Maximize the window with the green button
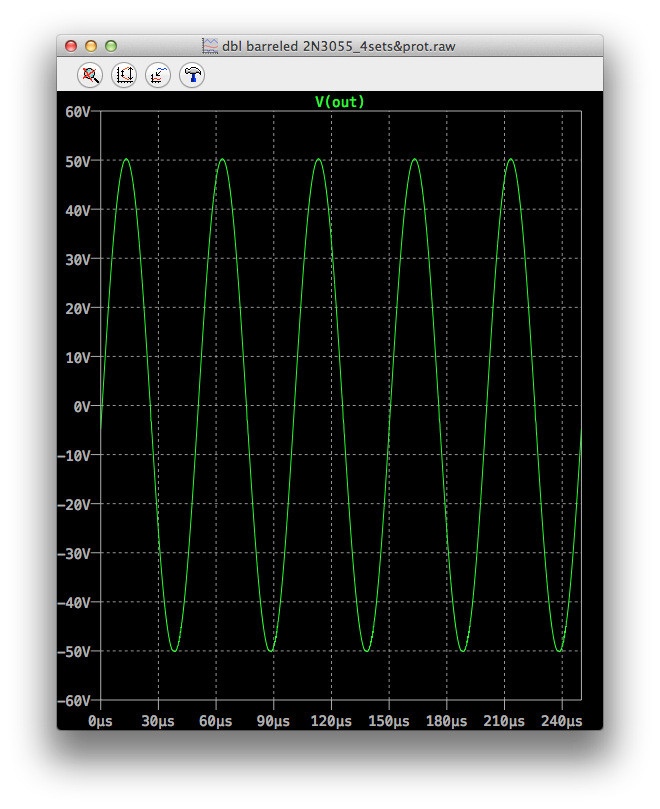This screenshot has height=809, width=660. [111, 46]
